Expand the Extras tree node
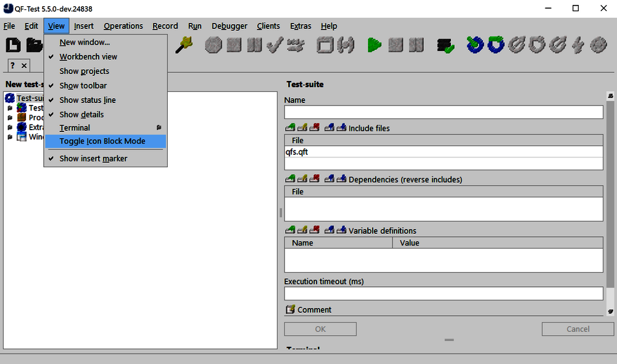The height and width of the screenshot is (364, 617). (x=10, y=127)
